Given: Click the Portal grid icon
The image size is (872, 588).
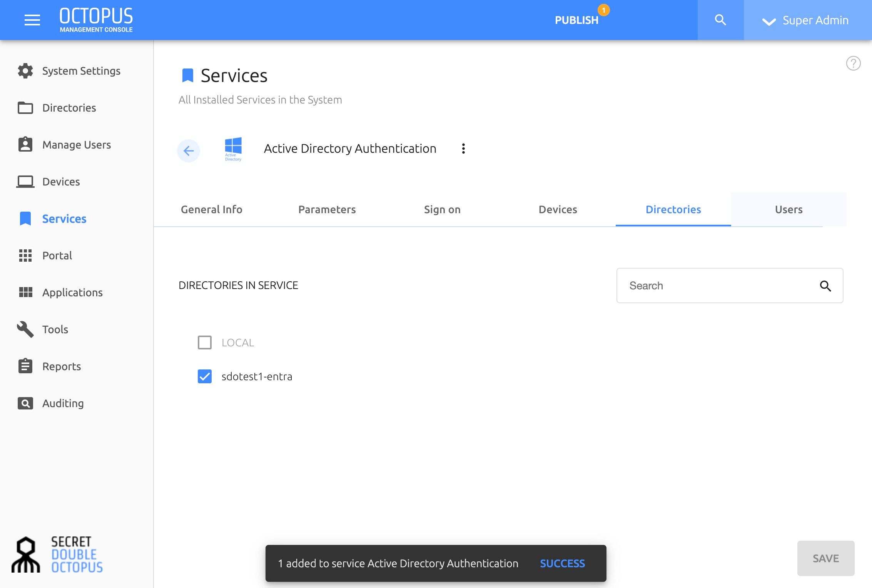Looking at the screenshot, I should (25, 256).
